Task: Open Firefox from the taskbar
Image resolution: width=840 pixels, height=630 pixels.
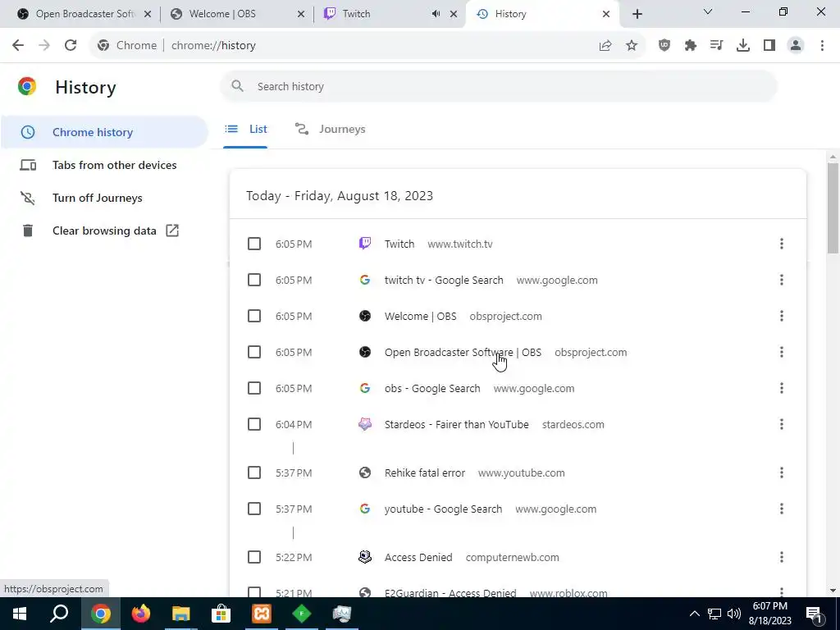Action: click(141, 614)
